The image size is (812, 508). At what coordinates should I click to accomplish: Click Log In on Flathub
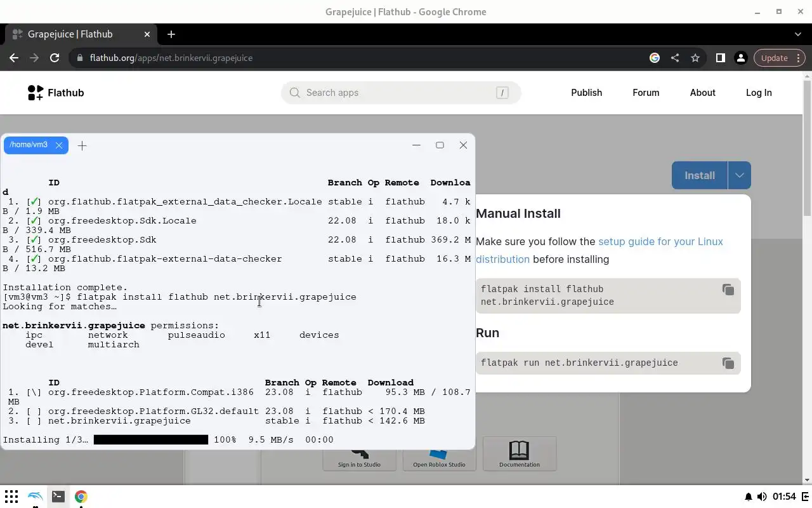(x=759, y=93)
